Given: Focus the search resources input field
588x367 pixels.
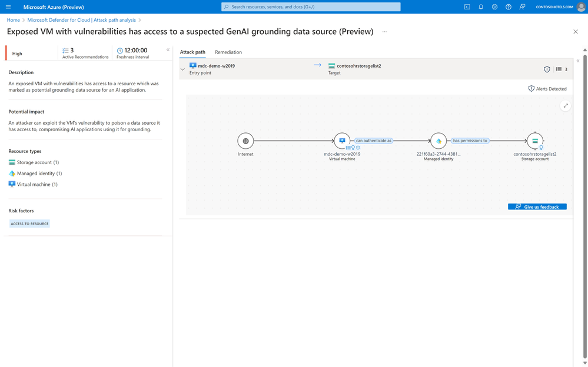Looking at the screenshot, I should coord(311,6).
